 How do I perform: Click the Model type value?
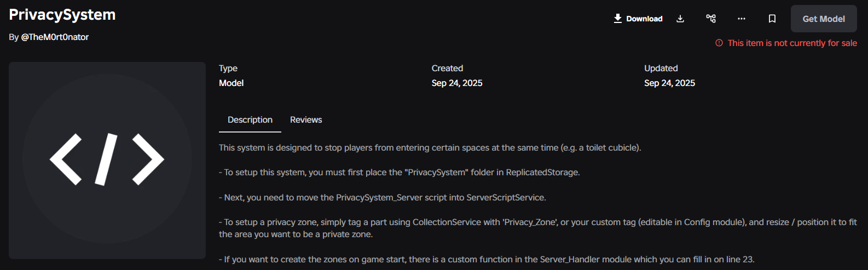[231, 83]
